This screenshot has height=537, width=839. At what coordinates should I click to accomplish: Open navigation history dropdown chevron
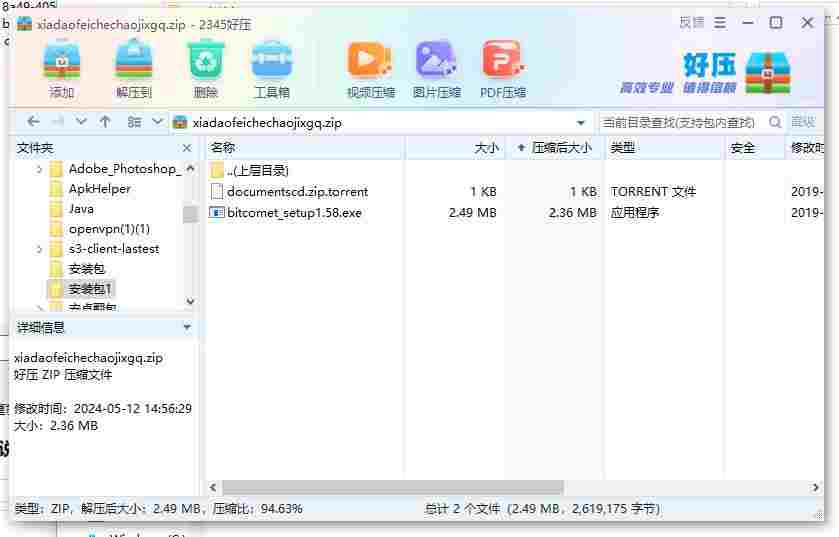click(81, 122)
